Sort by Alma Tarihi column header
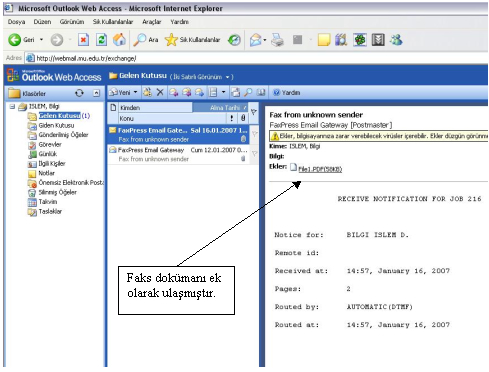The height and width of the screenshot is (372, 489). [221, 108]
